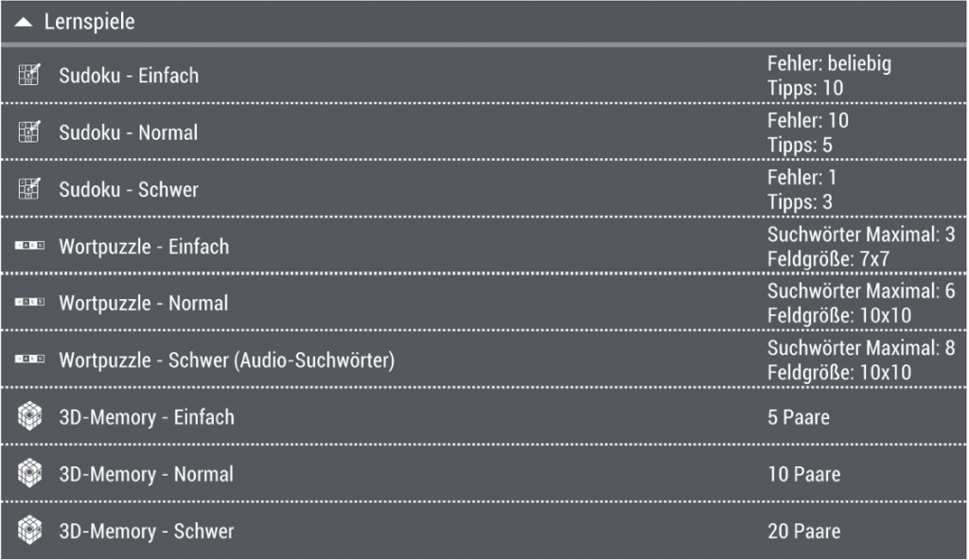
Task: Click the 20 Paare description text
Action: click(x=803, y=531)
